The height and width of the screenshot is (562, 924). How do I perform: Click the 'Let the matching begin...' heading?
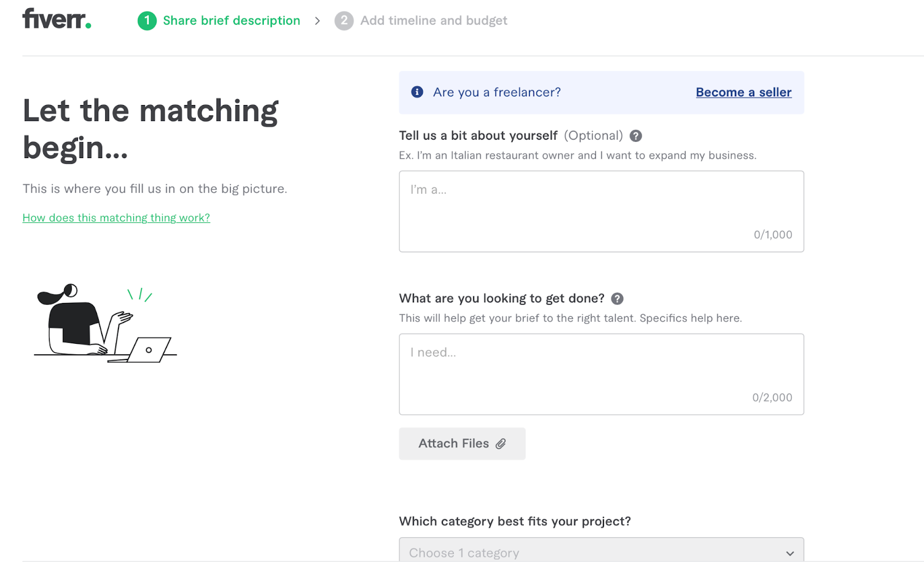point(150,129)
